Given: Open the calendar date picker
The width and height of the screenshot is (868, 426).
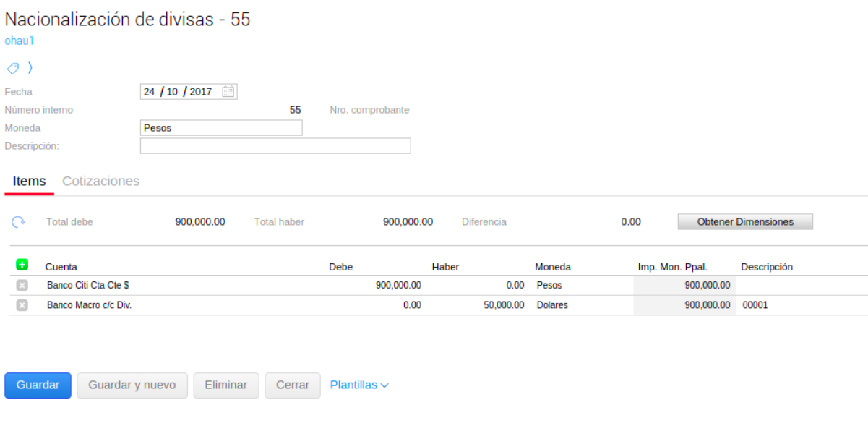Looking at the screenshot, I should point(228,92).
